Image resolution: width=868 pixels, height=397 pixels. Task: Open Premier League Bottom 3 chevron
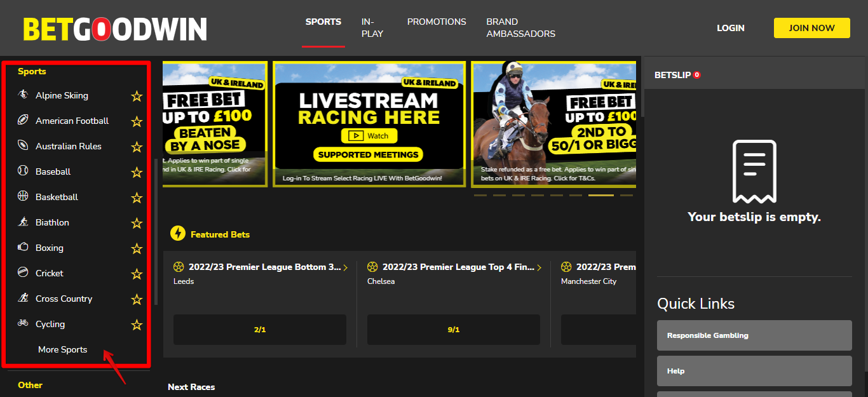click(346, 267)
